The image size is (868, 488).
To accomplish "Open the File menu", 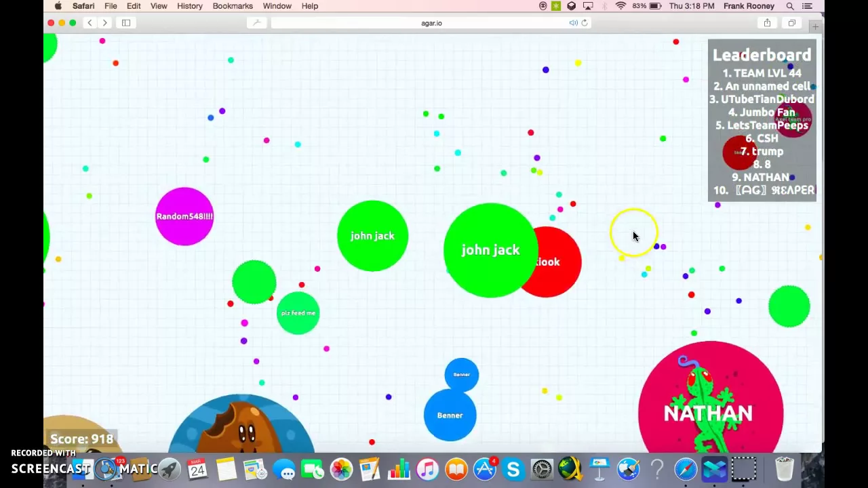I will [111, 6].
